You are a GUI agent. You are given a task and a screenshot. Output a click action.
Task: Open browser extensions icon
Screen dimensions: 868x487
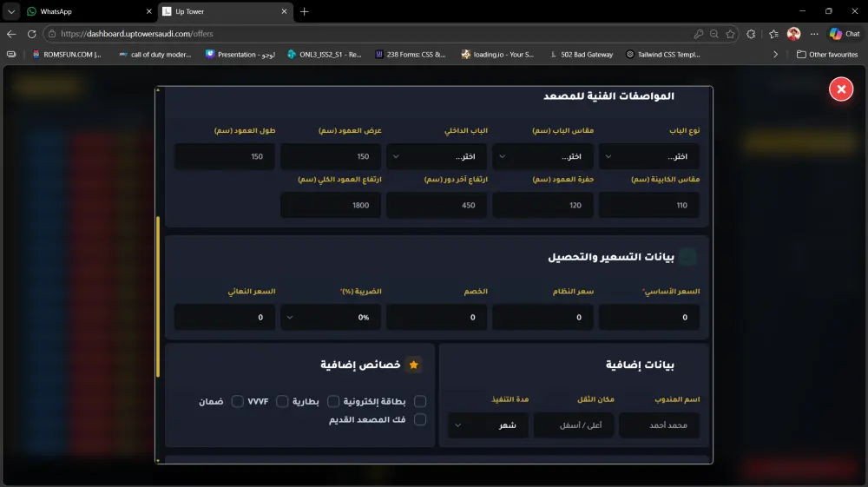[751, 34]
